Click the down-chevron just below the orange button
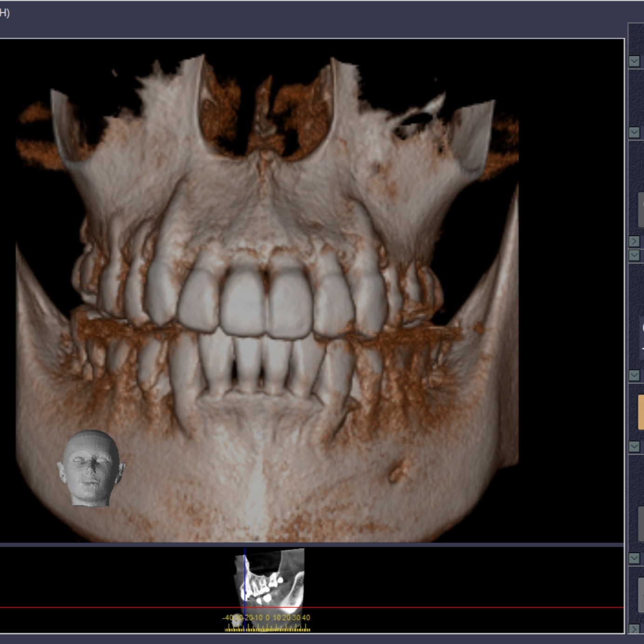 [x=634, y=447]
